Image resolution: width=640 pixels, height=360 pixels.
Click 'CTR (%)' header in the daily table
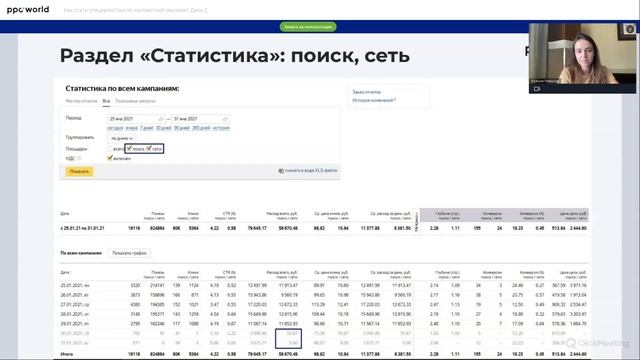click(x=229, y=272)
